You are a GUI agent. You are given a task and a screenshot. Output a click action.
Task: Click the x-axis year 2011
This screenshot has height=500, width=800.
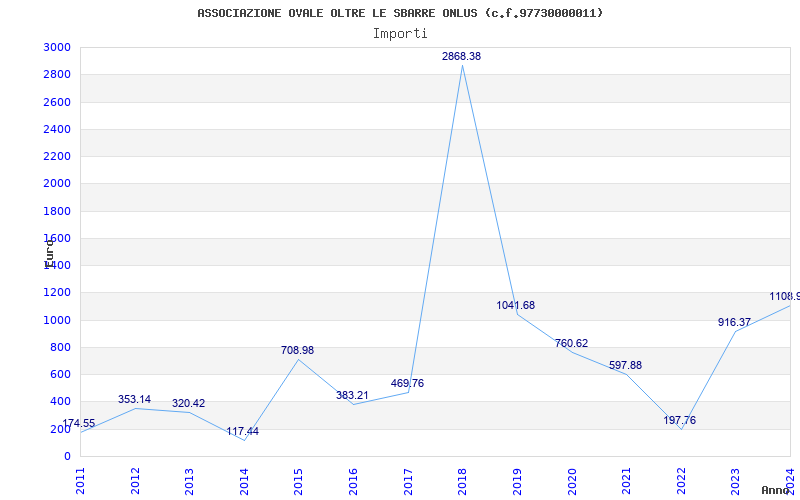pyautogui.click(x=80, y=481)
